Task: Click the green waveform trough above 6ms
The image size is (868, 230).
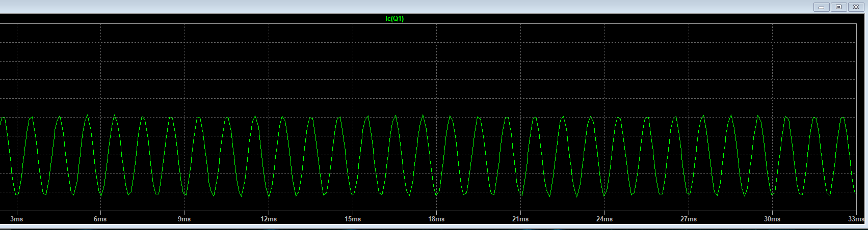Action: pyautogui.click(x=101, y=195)
